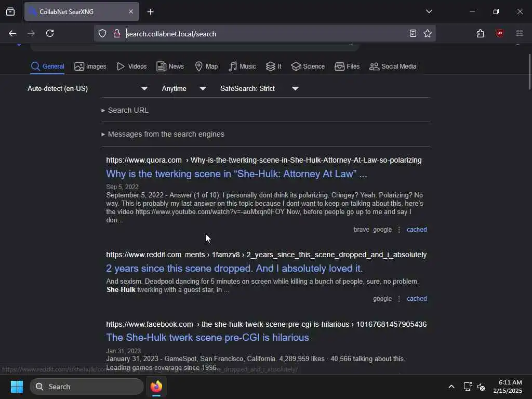Click the page vertical scrollbar
The height and width of the screenshot is (399, 532).
[529, 72]
